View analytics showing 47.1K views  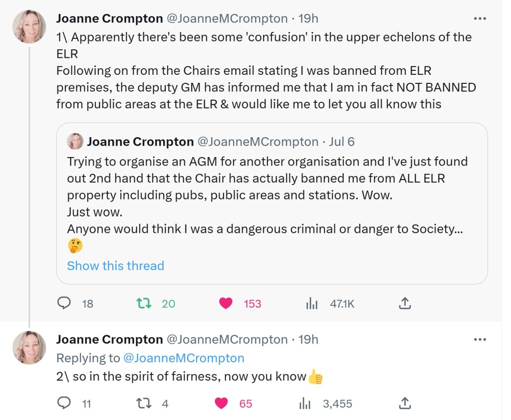pos(312,303)
